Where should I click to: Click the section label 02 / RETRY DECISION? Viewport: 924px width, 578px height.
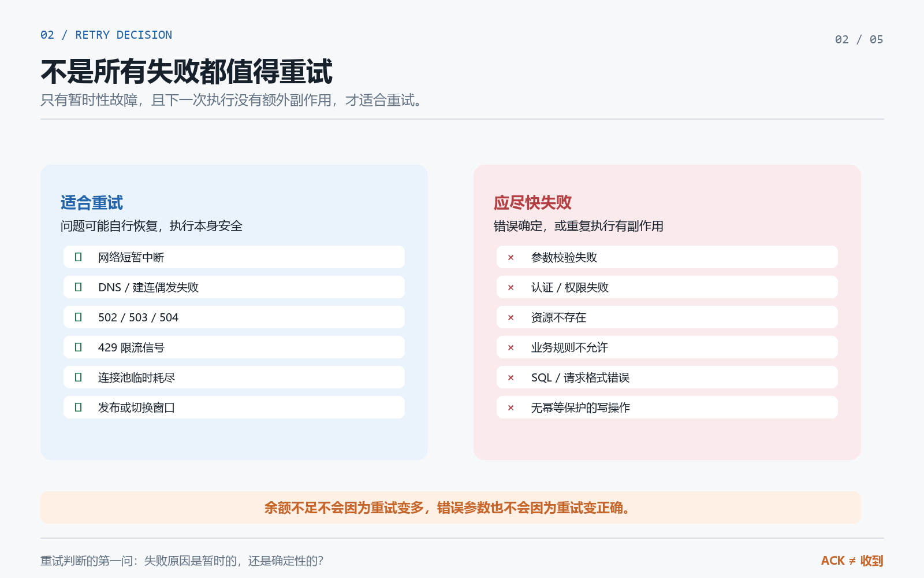pyautogui.click(x=106, y=35)
